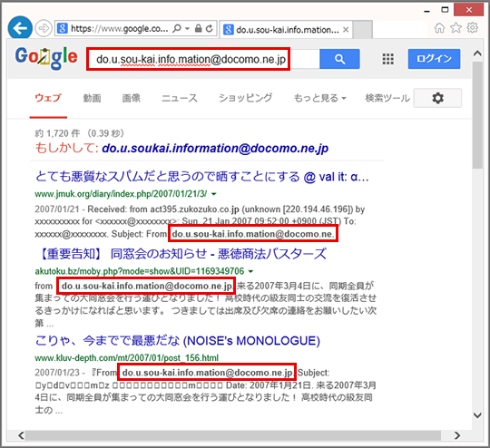Click suggested spelling do.u.soukai.information@docomo.ne.jp
The width and height of the screenshot is (490, 448).
pos(215,148)
